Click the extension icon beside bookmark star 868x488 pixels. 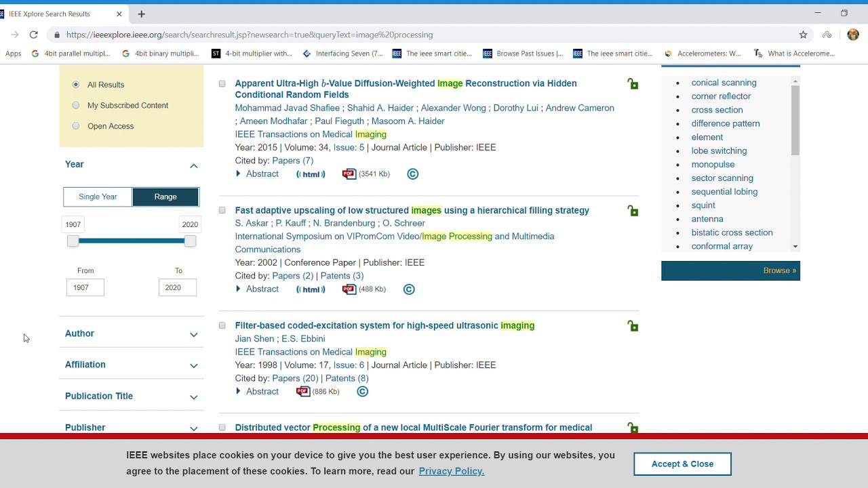click(x=827, y=35)
